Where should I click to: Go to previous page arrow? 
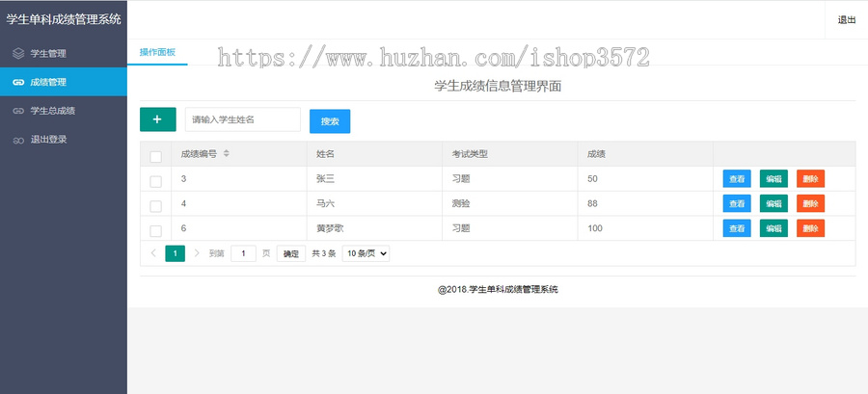pyautogui.click(x=153, y=253)
